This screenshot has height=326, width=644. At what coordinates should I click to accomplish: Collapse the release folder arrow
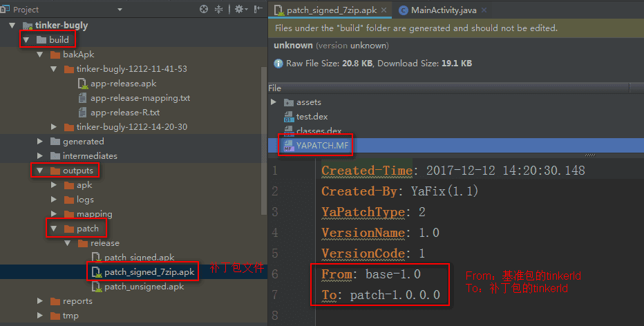68,243
